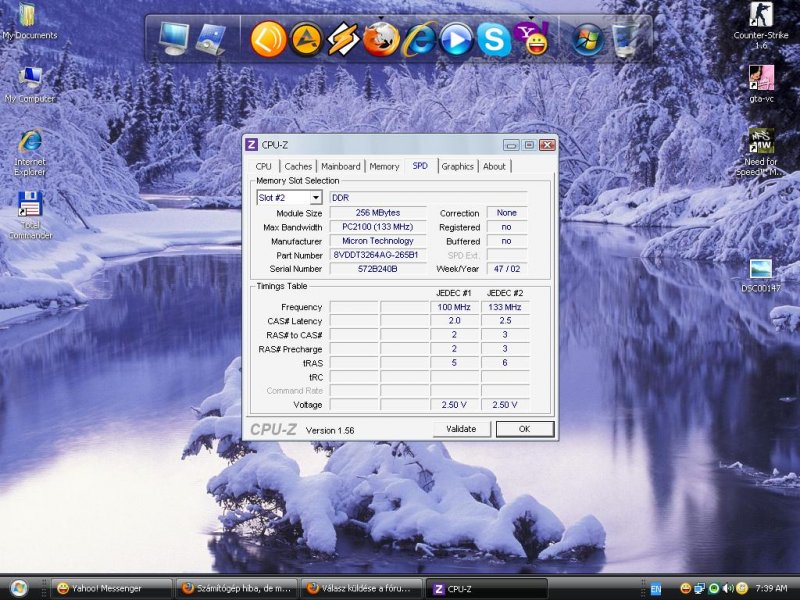The image size is (800, 600).
Task: Click the Manufacturer field Micron Technology
Action: pyautogui.click(x=378, y=241)
